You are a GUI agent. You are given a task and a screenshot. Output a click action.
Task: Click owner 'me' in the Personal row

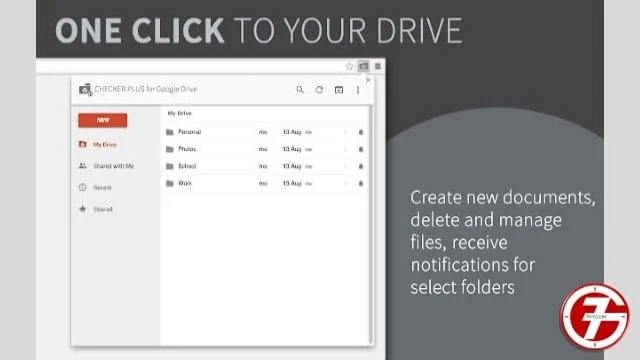(263, 132)
